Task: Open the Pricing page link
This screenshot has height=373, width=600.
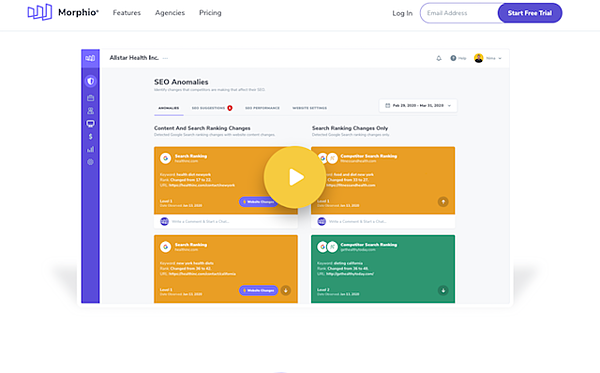Action: tap(210, 13)
